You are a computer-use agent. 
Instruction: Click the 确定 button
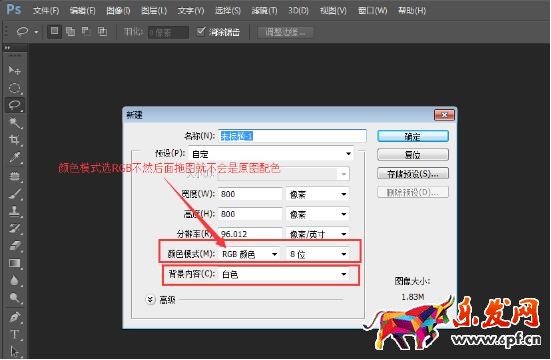pos(413,136)
